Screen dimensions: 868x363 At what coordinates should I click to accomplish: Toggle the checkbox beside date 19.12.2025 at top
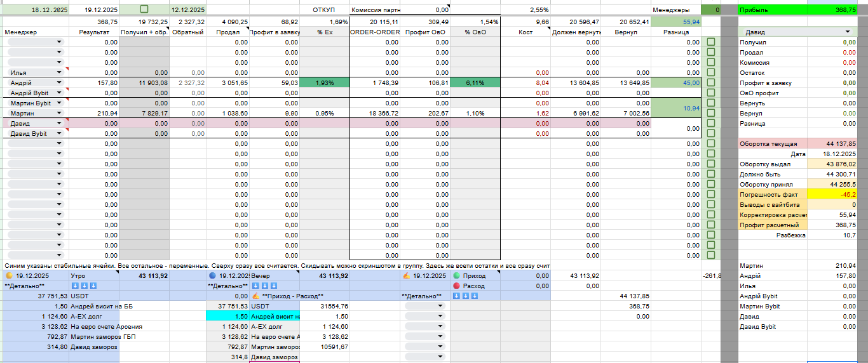(x=144, y=10)
